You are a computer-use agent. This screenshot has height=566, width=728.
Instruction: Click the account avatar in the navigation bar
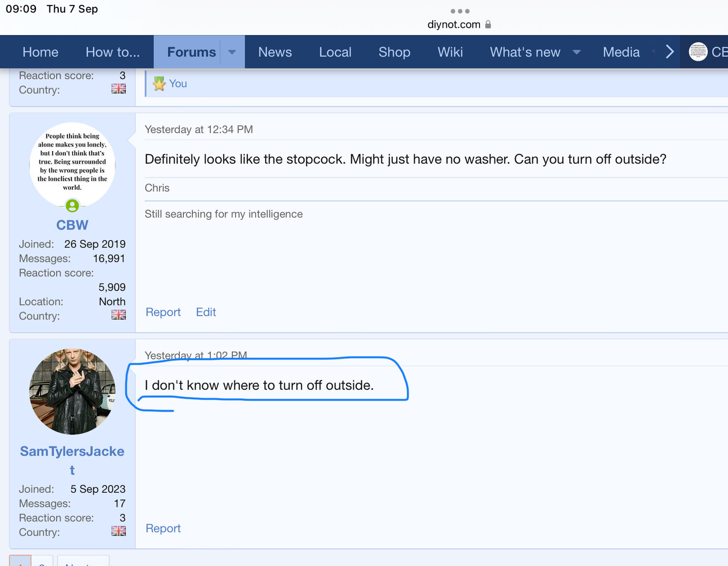point(698,52)
